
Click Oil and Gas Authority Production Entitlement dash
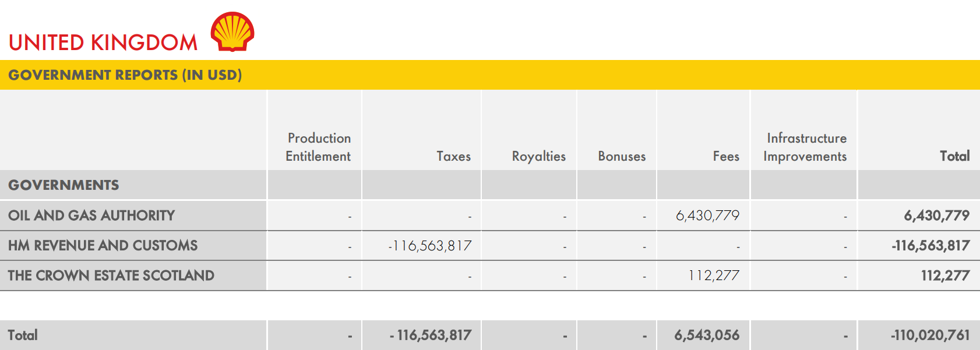(350, 217)
